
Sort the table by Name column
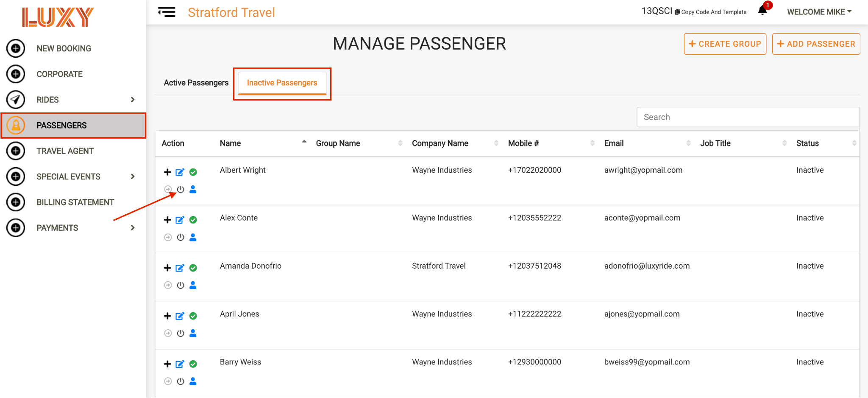pyautogui.click(x=230, y=143)
